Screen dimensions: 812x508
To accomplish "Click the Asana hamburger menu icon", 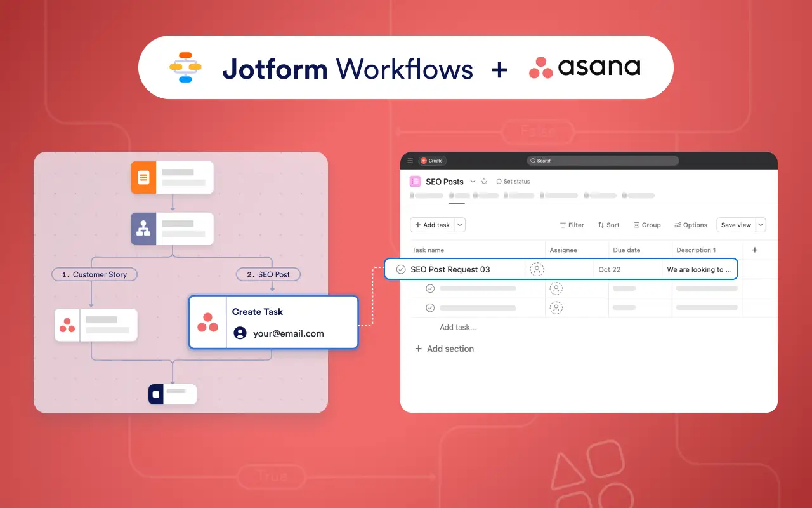I will pos(410,161).
